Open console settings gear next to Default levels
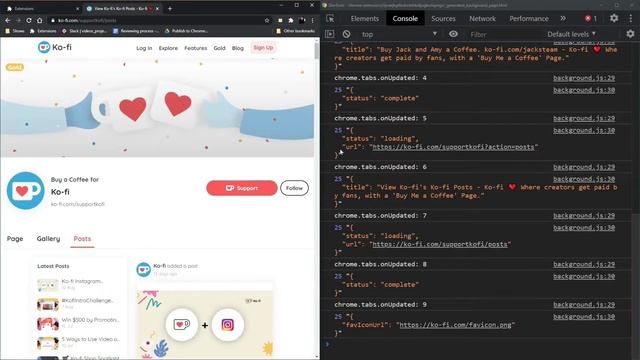The width and height of the screenshot is (640, 360). (x=630, y=34)
